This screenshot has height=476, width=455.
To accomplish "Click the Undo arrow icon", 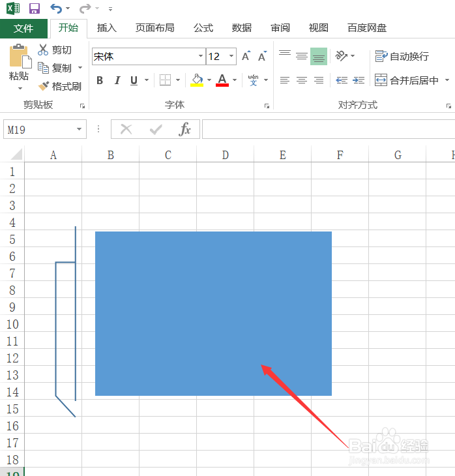I will pyautogui.click(x=56, y=8).
